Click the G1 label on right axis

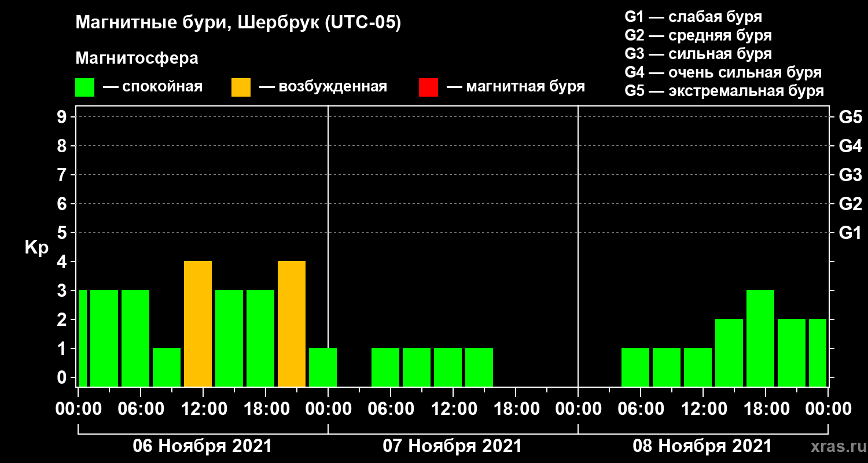tap(850, 233)
